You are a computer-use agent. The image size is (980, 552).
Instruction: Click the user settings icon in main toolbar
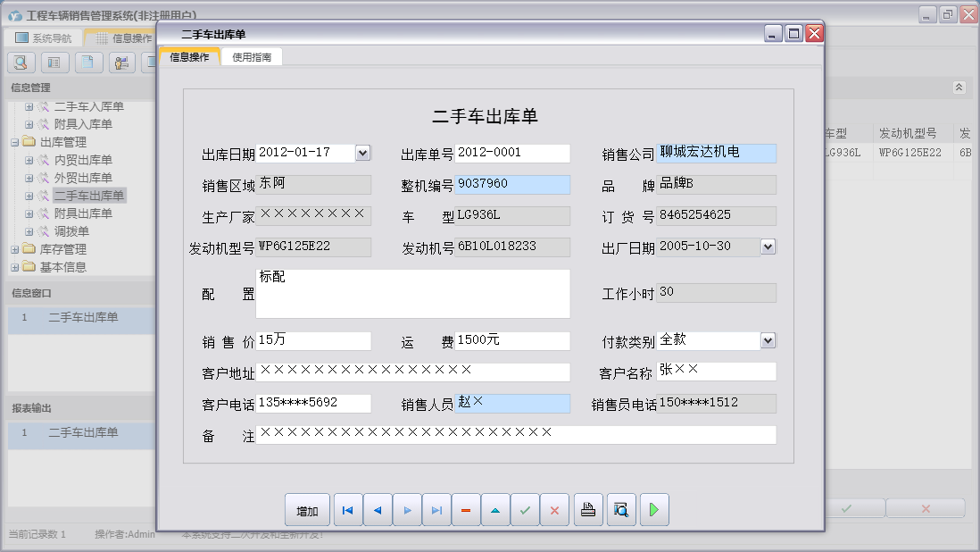pos(122,63)
